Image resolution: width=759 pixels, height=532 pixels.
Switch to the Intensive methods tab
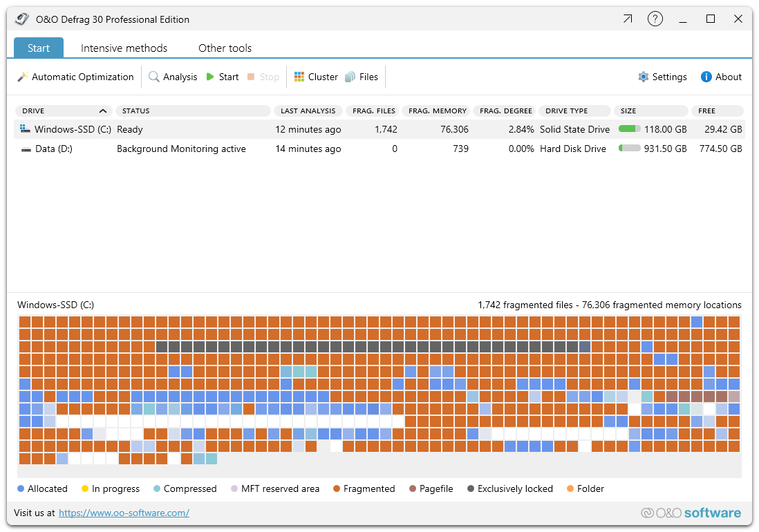[124, 48]
